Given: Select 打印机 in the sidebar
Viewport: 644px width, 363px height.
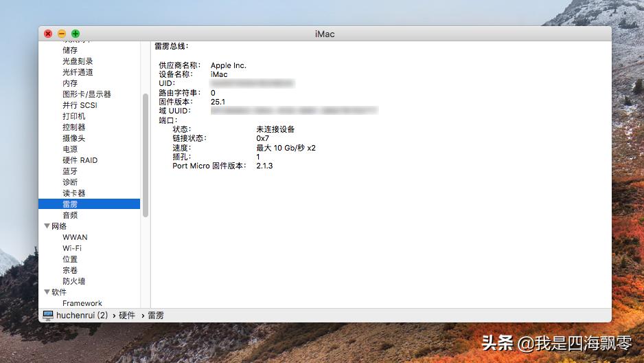Looking at the screenshot, I should (x=74, y=116).
